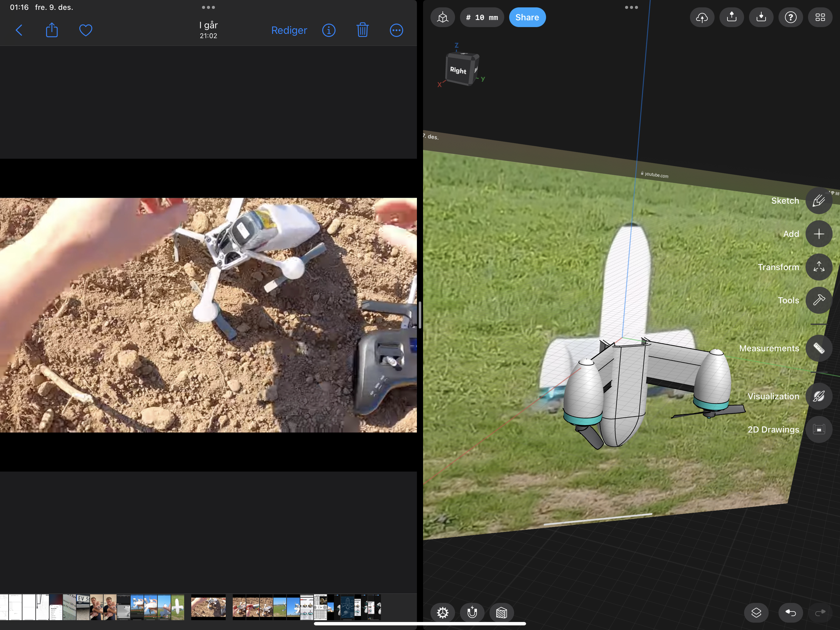The image size is (840, 630).
Task: Open the Items layers panel
Action: [x=756, y=612]
